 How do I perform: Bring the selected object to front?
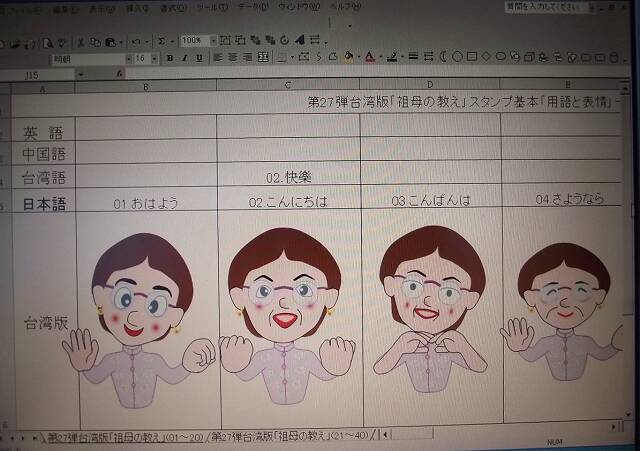256,40
